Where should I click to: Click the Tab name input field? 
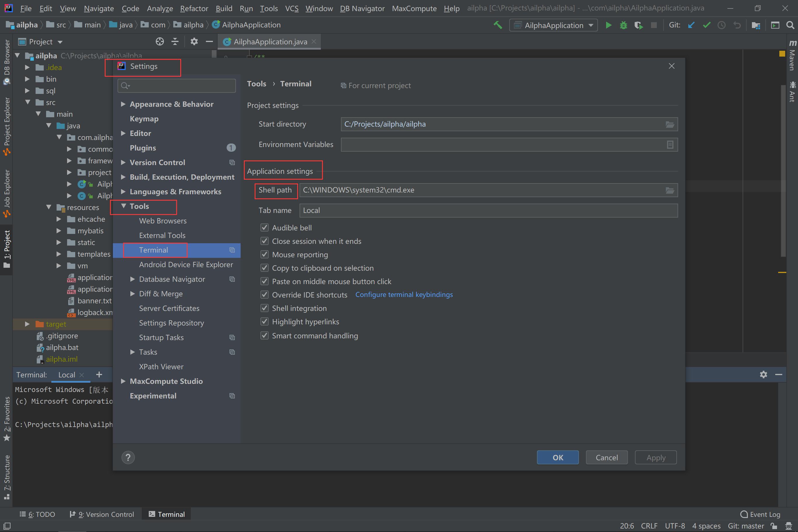pyautogui.click(x=488, y=210)
